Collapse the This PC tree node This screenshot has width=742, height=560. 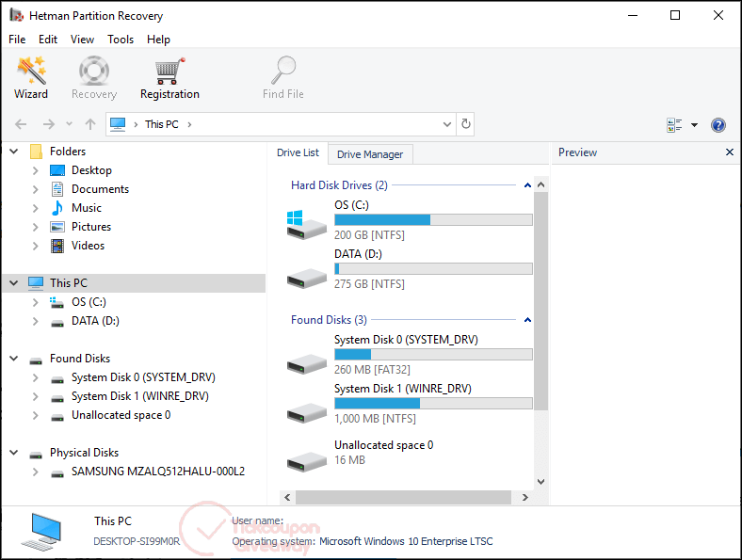tap(14, 283)
